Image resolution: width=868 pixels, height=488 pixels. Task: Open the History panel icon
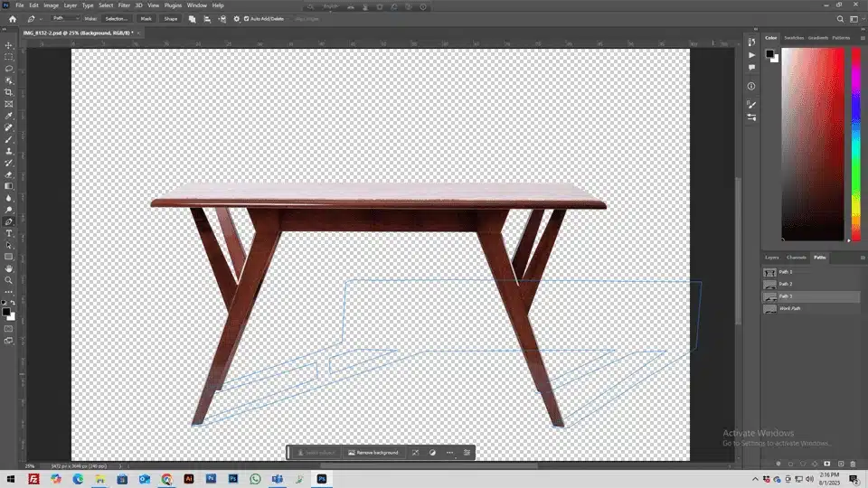(x=751, y=42)
